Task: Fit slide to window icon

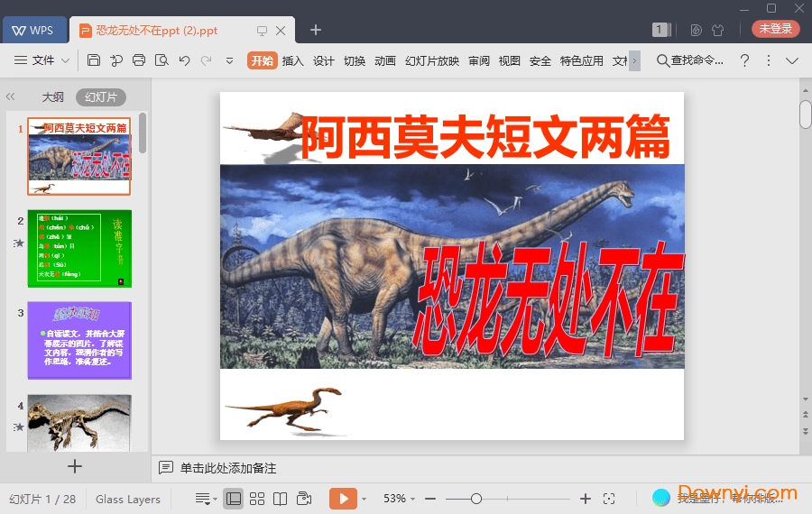Action: coord(609,499)
